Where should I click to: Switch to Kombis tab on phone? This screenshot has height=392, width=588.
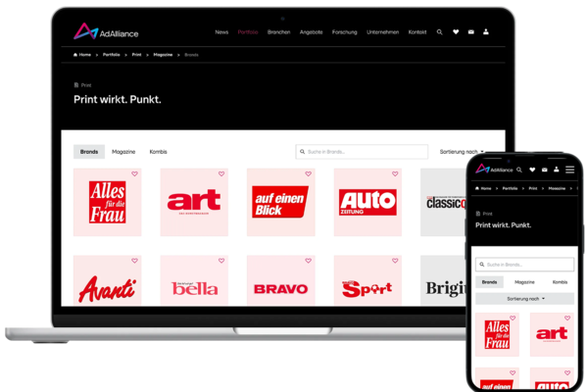point(560,282)
